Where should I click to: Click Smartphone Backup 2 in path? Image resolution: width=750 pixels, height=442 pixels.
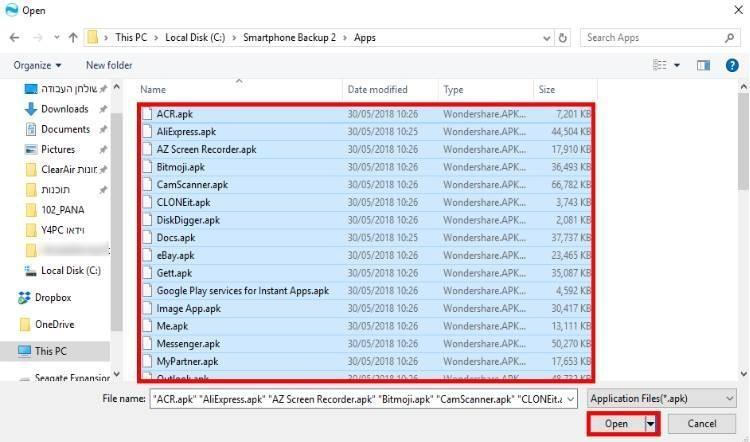coord(289,37)
